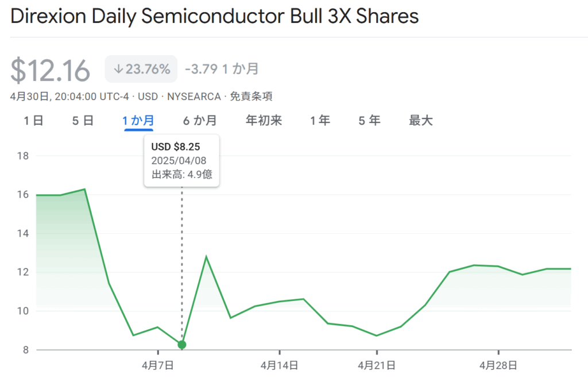The height and width of the screenshot is (382, 588).
Task: Click the USD $8.25 tooltip box
Action: point(181,161)
